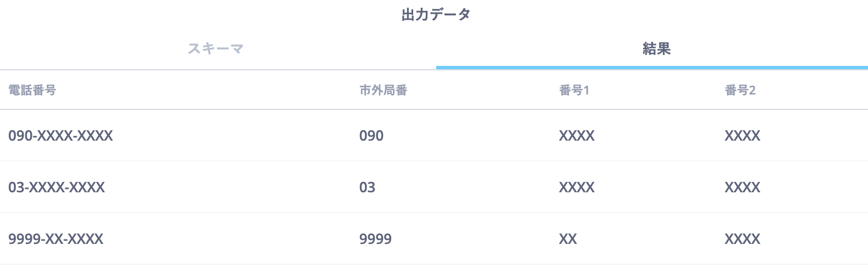Click the 9999 area code cell
The width and height of the screenshot is (868, 278).
(x=375, y=239)
